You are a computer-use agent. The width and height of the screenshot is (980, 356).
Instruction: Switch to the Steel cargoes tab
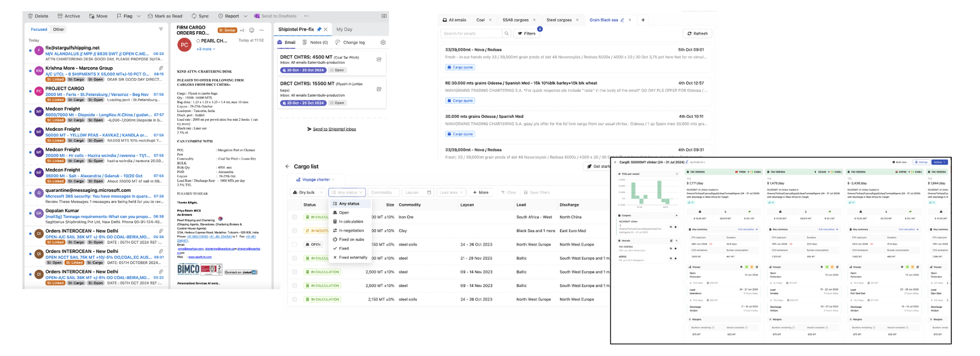point(558,20)
